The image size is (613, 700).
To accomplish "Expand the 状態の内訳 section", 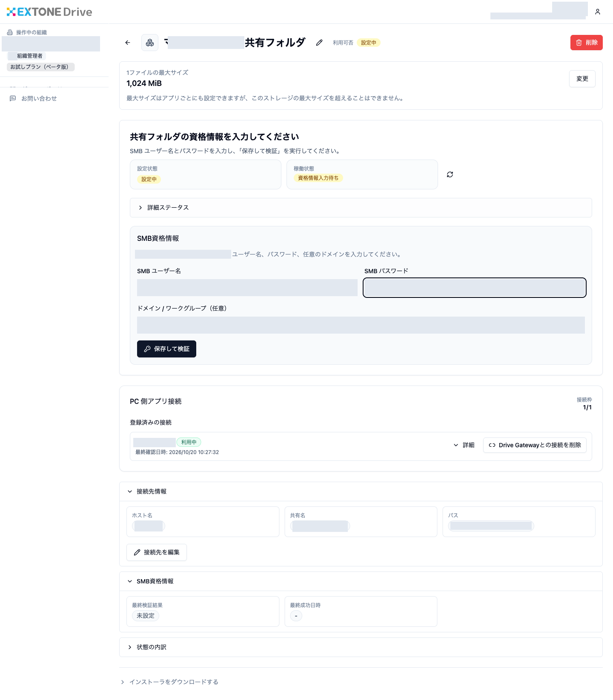I will 361,647.
